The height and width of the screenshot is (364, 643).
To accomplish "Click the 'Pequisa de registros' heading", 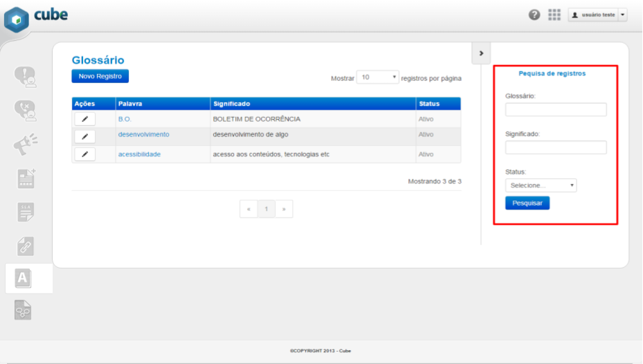I will tap(552, 73).
